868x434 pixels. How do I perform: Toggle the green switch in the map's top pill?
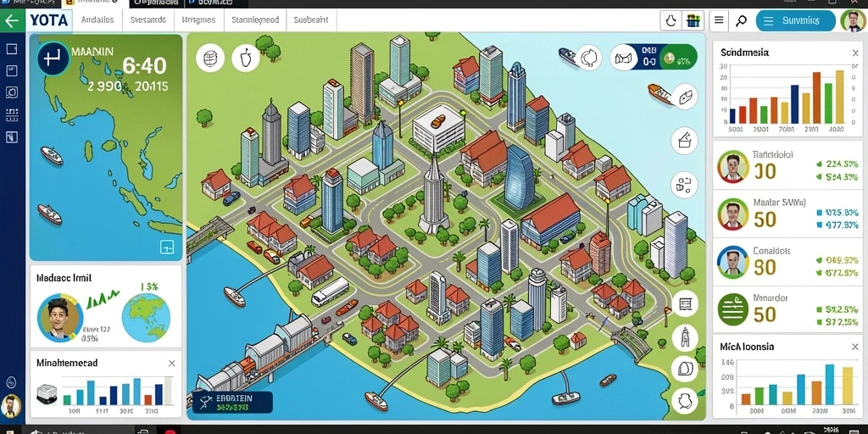tap(677, 57)
